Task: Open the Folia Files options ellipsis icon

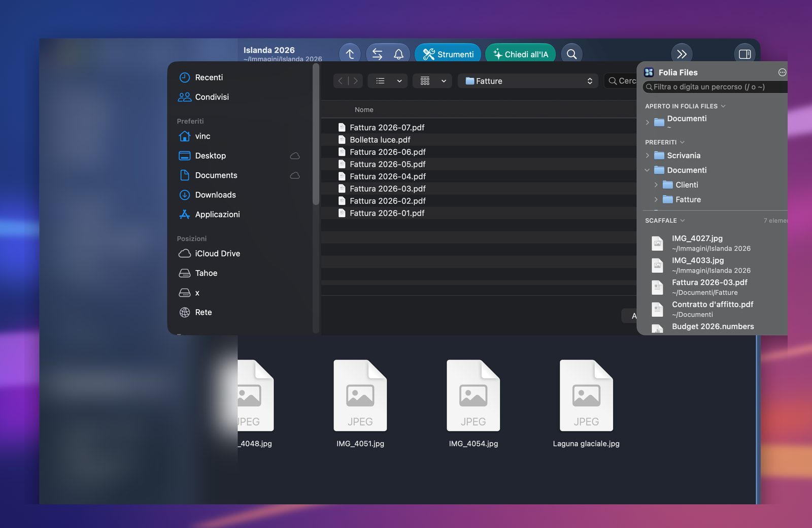Action: click(x=782, y=73)
